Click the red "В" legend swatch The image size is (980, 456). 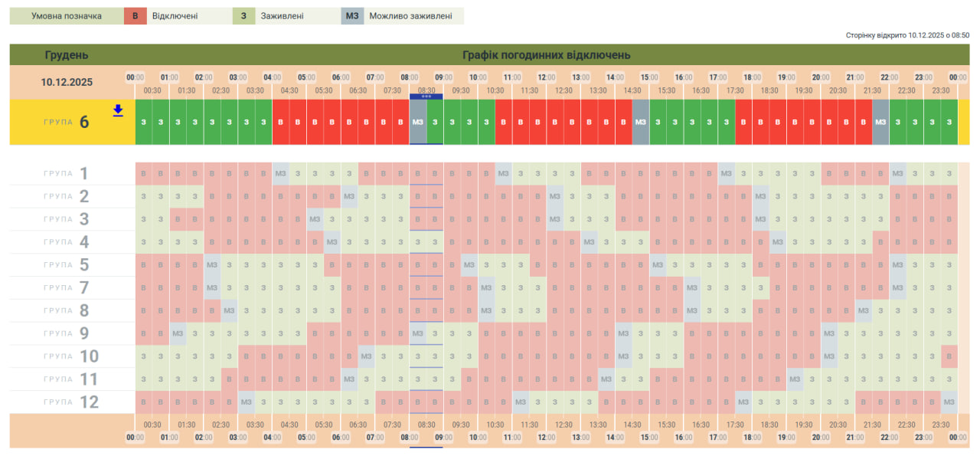(136, 16)
